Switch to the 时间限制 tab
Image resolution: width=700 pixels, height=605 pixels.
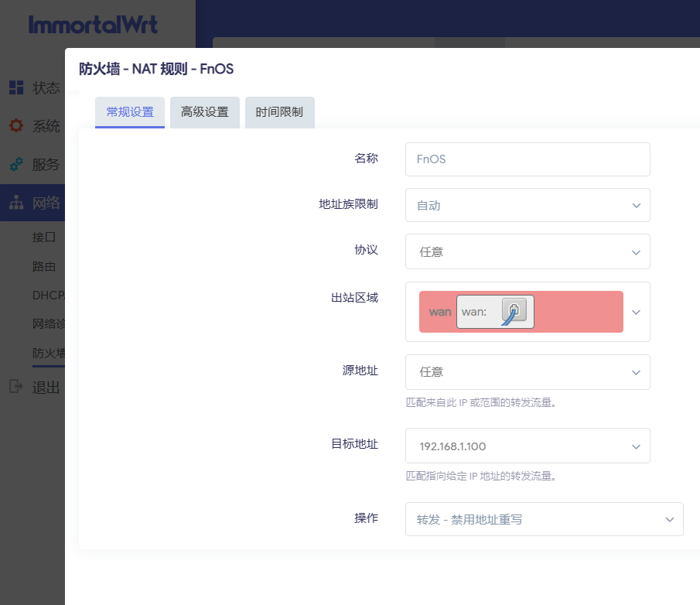279,112
